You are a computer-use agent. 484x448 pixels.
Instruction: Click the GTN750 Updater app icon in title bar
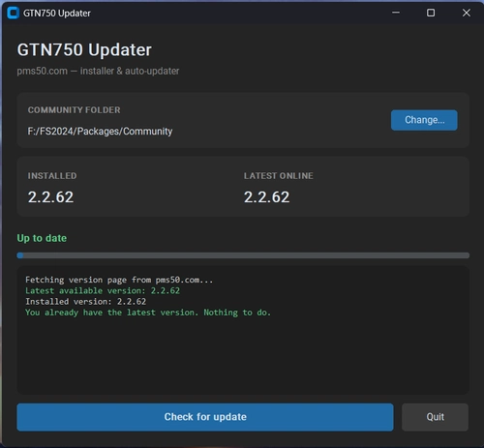coord(14,14)
